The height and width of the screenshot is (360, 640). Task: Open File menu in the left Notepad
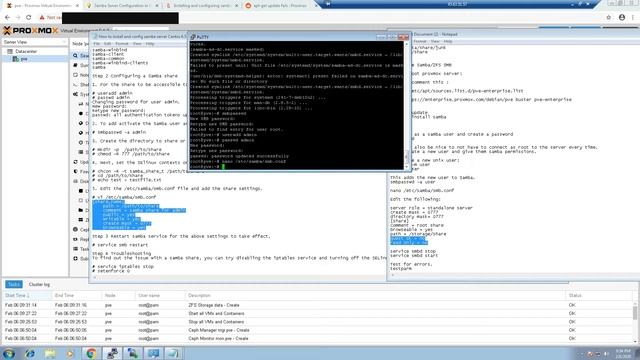click(97, 44)
